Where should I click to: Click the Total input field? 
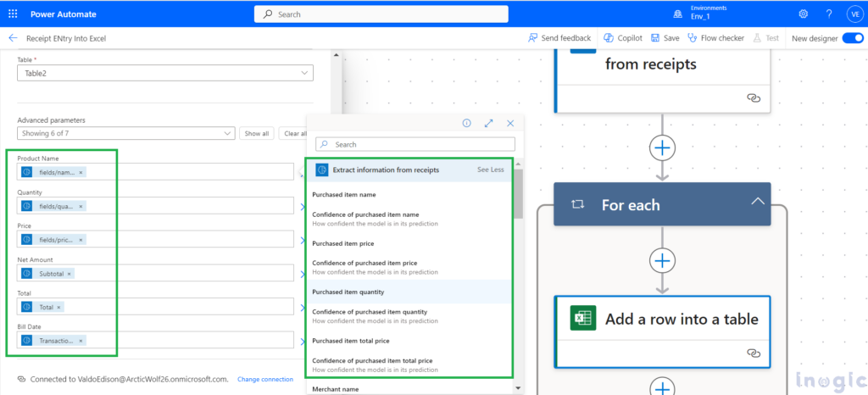156,307
